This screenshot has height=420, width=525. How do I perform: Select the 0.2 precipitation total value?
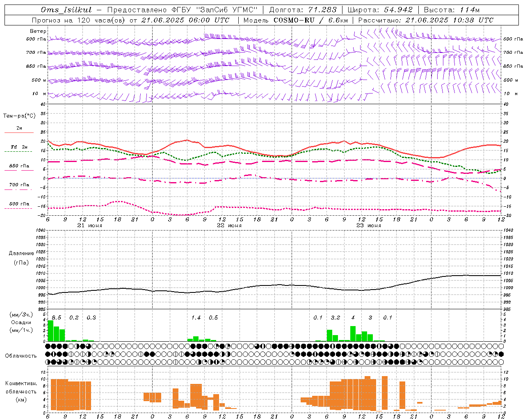(74, 317)
